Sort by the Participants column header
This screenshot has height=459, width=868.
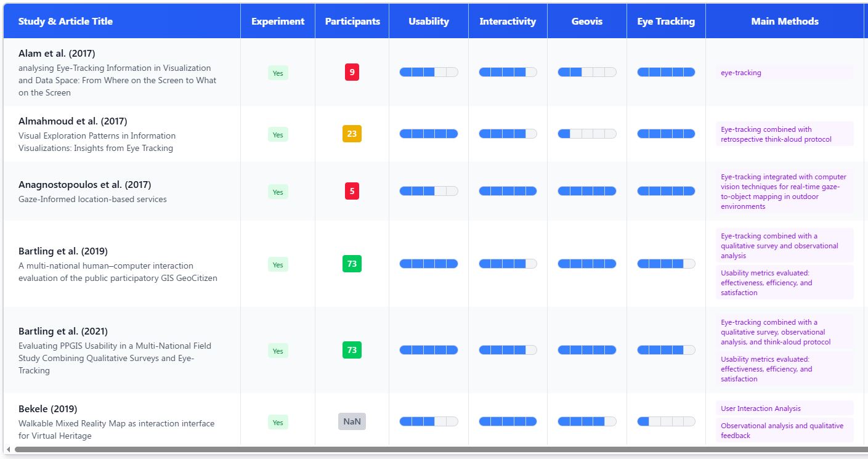click(352, 22)
